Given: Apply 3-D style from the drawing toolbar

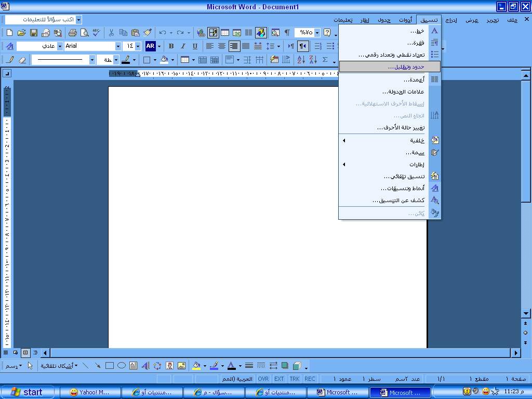Looking at the screenshot, I should (297, 366).
